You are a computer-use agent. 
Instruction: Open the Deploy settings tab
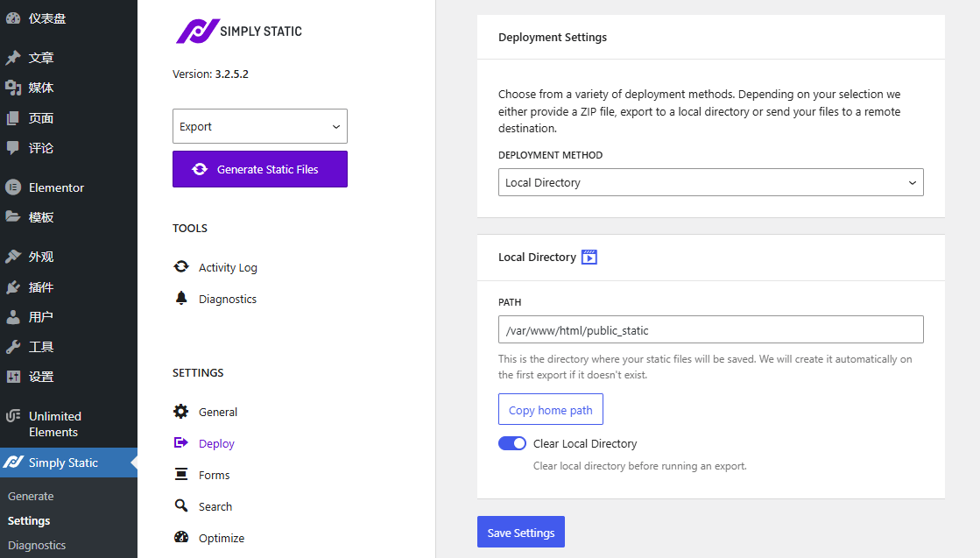[216, 443]
